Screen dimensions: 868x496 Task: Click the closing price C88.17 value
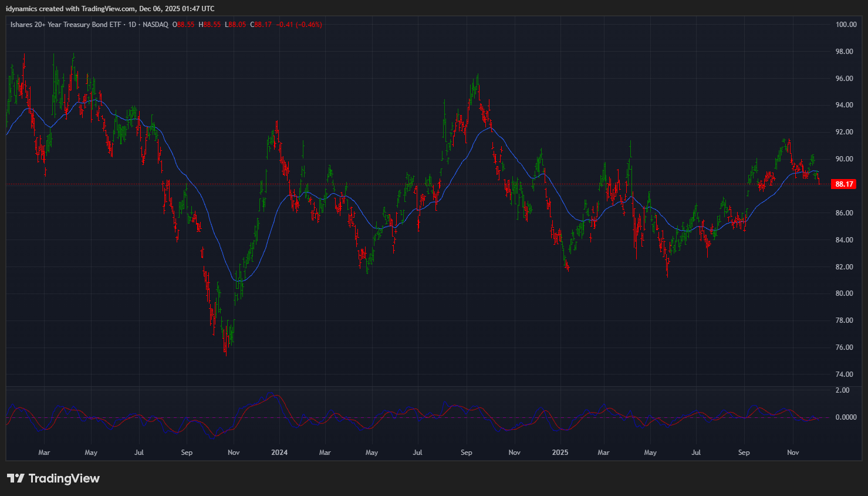click(261, 25)
